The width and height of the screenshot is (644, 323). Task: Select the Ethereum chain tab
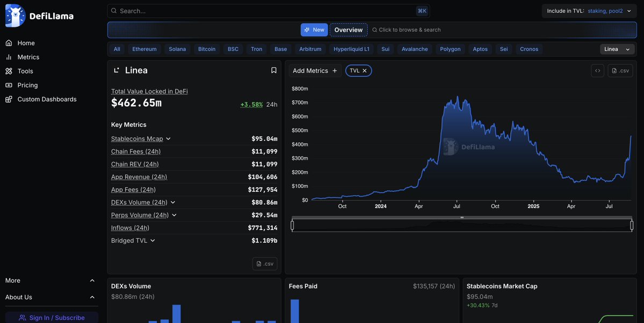[x=144, y=49]
